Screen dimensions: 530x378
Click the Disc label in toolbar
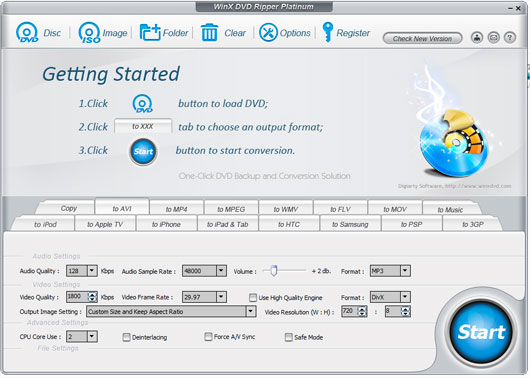click(x=52, y=33)
